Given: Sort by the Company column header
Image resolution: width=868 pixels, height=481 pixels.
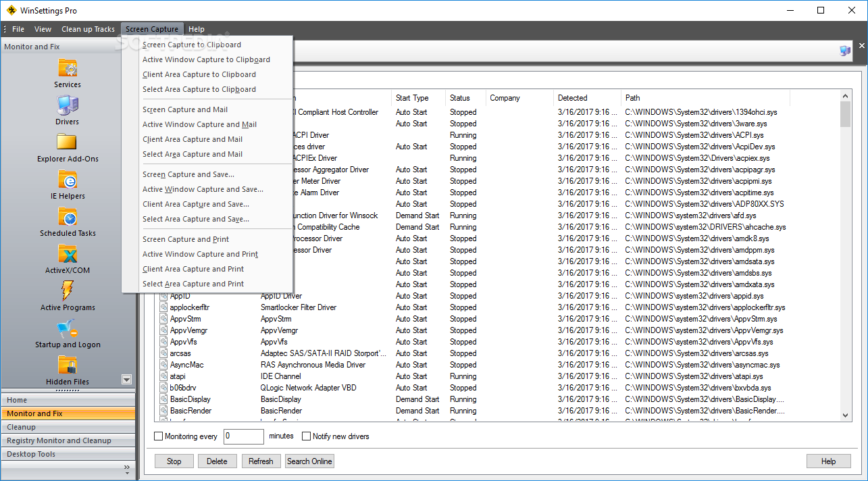Looking at the screenshot, I should point(520,98).
